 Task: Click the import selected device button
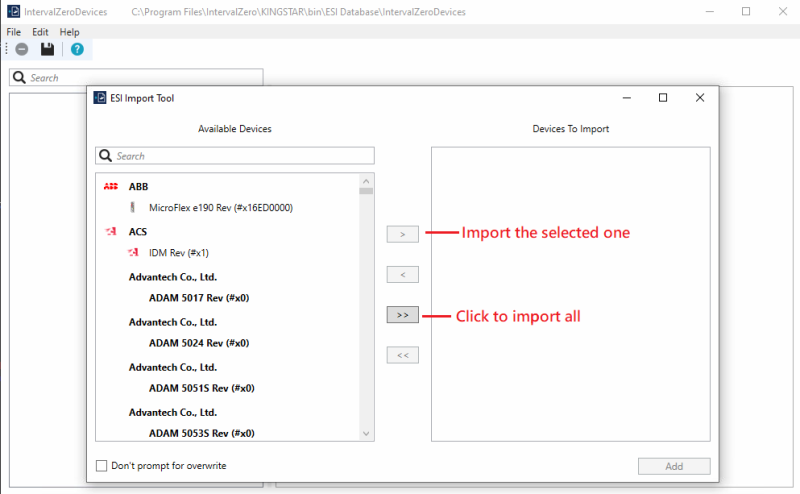tap(402, 234)
